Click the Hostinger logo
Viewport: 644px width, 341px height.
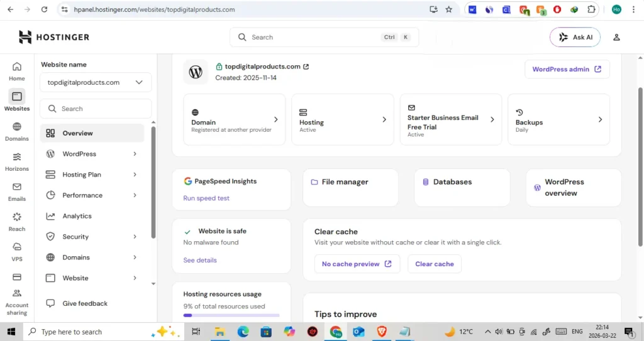pos(54,37)
